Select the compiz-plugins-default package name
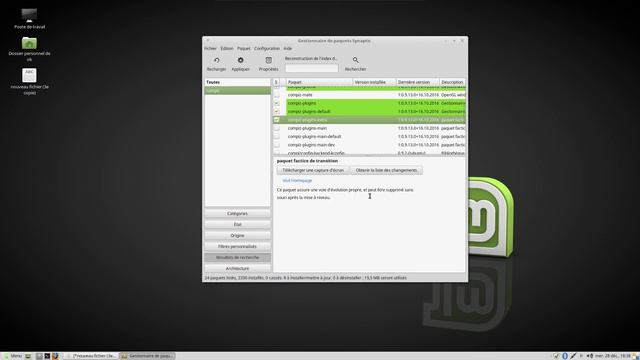This screenshot has width=640, height=360. 309,111
